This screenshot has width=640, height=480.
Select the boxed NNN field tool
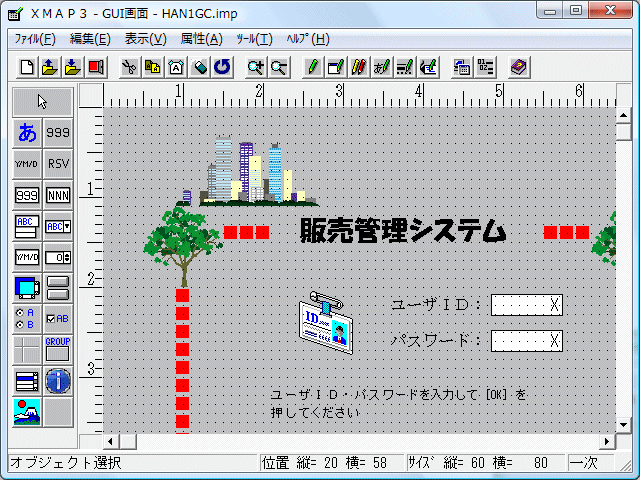58,195
